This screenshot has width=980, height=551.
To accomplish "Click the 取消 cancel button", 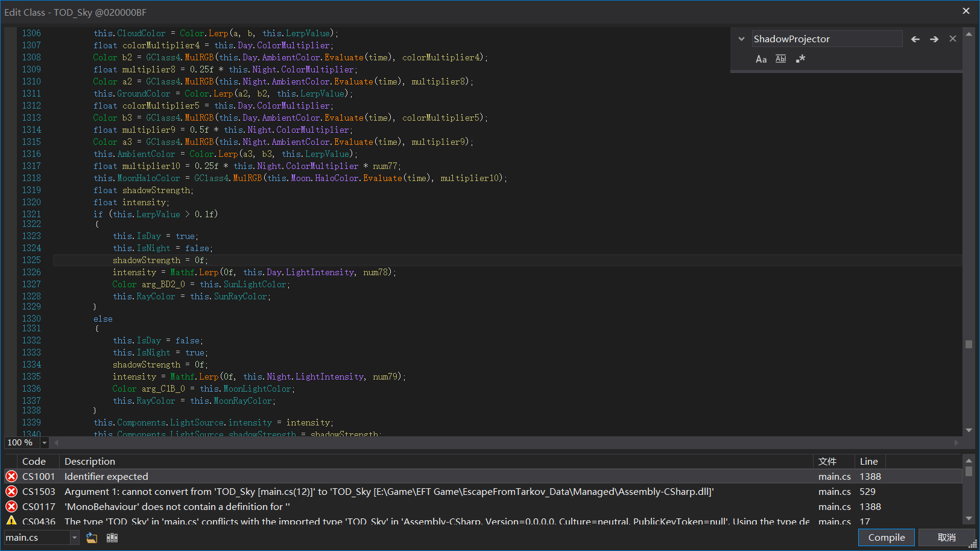I will [946, 538].
